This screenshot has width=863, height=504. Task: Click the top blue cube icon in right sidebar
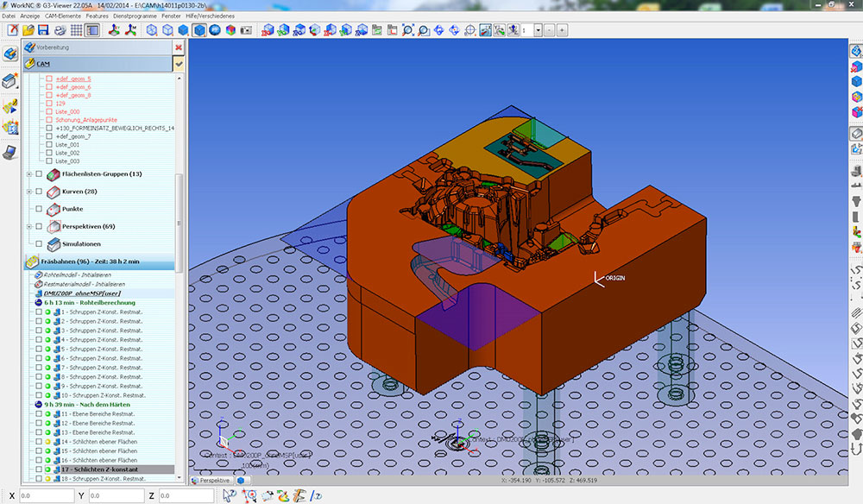856,51
